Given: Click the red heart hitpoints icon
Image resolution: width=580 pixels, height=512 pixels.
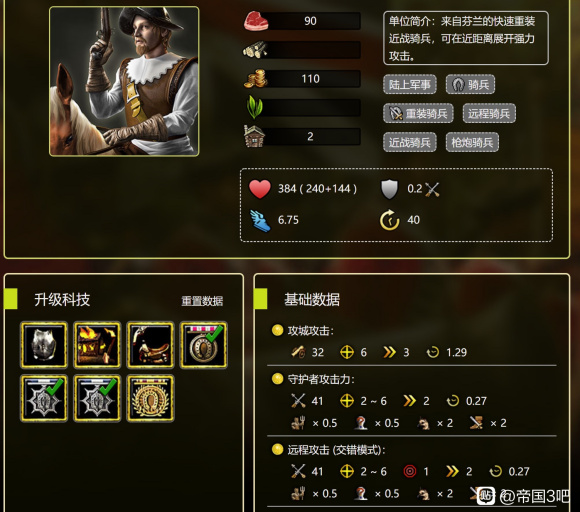Looking at the screenshot, I should pos(260,189).
